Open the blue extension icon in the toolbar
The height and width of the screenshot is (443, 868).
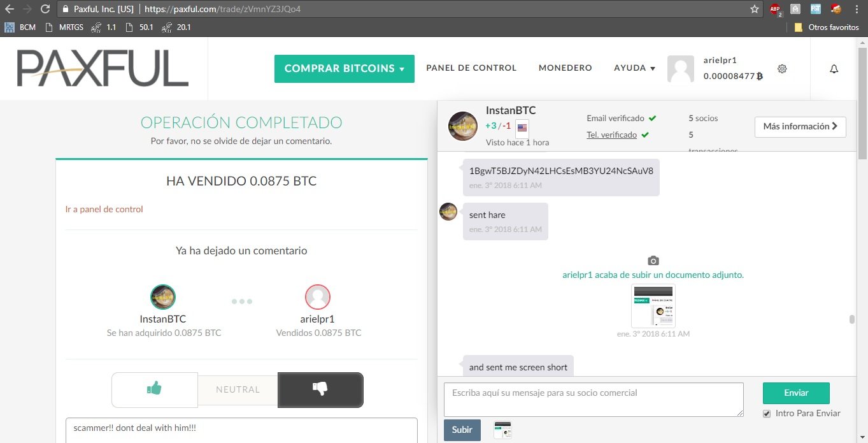(815, 10)
